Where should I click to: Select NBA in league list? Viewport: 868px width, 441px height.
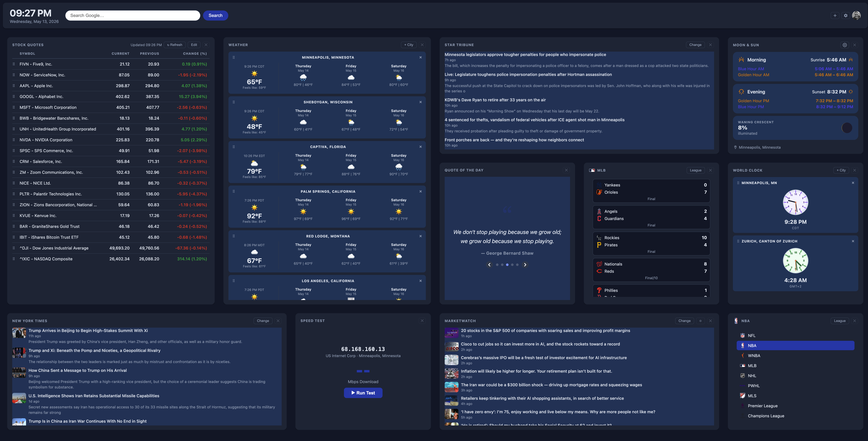coord(795,346)
